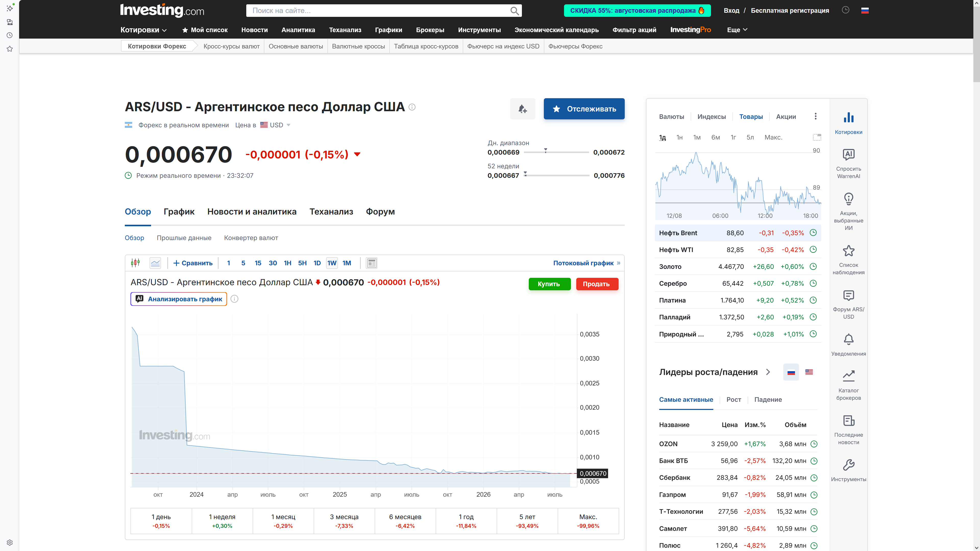Switch to the Форум tab
Screen dimensions: 980x551
coord(380,211)
